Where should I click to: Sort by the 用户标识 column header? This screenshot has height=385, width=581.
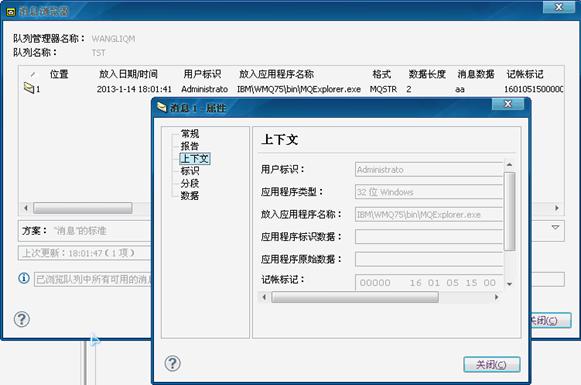point(202,74)
